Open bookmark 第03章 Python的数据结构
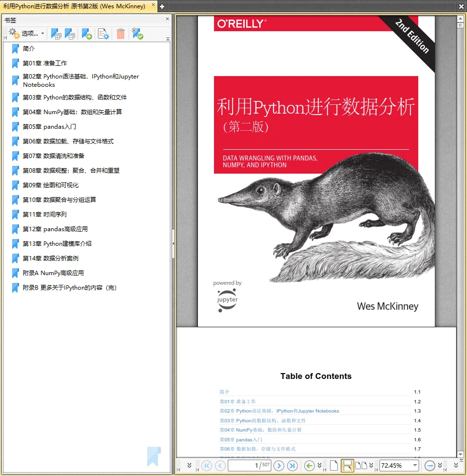The width and height of the screenshot is (467, 476). pos(75,98)
